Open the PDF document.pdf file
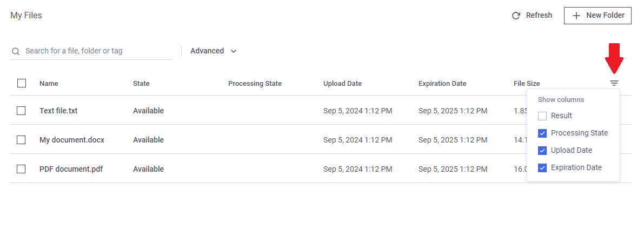This screenshot has width=644, height=237. click(71, 169)
